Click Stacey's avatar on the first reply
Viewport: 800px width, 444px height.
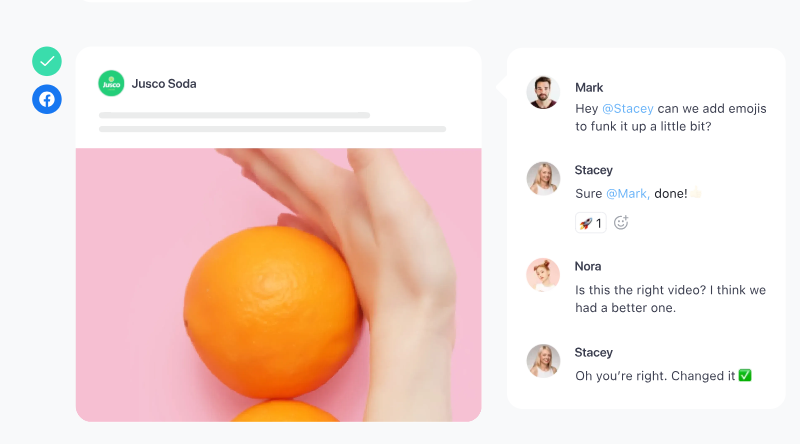[x=543, y=179]
